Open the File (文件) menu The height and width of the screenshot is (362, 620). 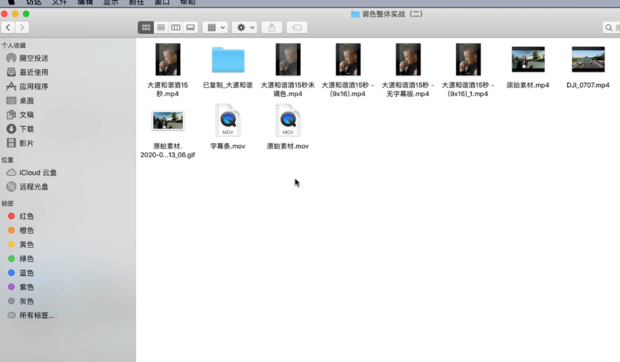coord(59,2)
